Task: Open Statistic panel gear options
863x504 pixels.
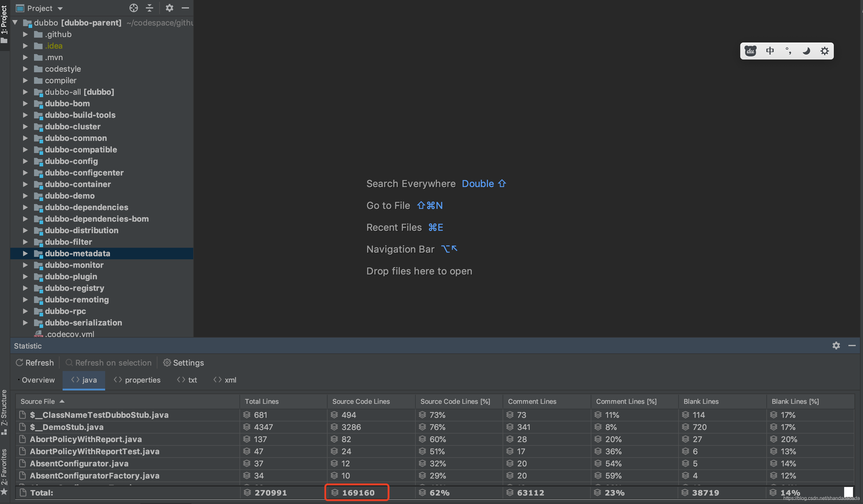Action: tap(836, 346)
